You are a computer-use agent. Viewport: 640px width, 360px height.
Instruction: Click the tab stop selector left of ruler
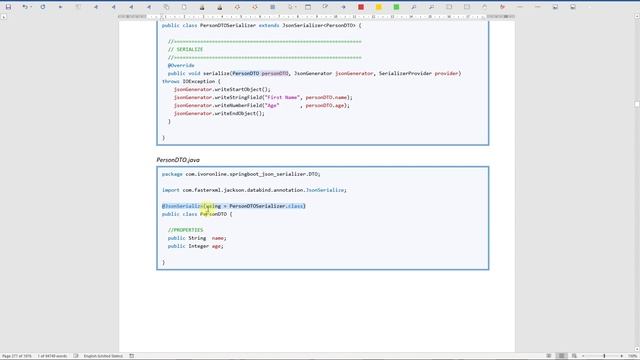click(x=4, y=17)
